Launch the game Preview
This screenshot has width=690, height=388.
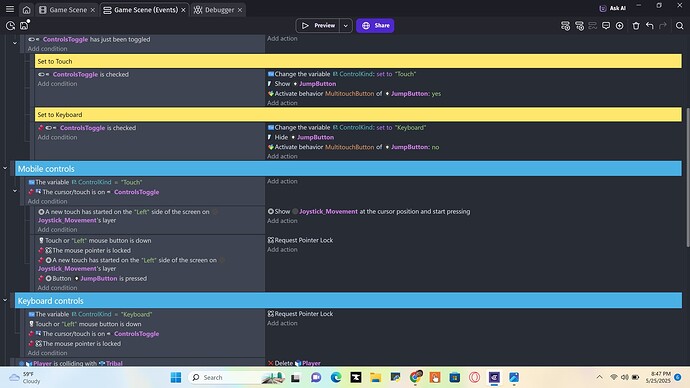(x=319, y=26)
